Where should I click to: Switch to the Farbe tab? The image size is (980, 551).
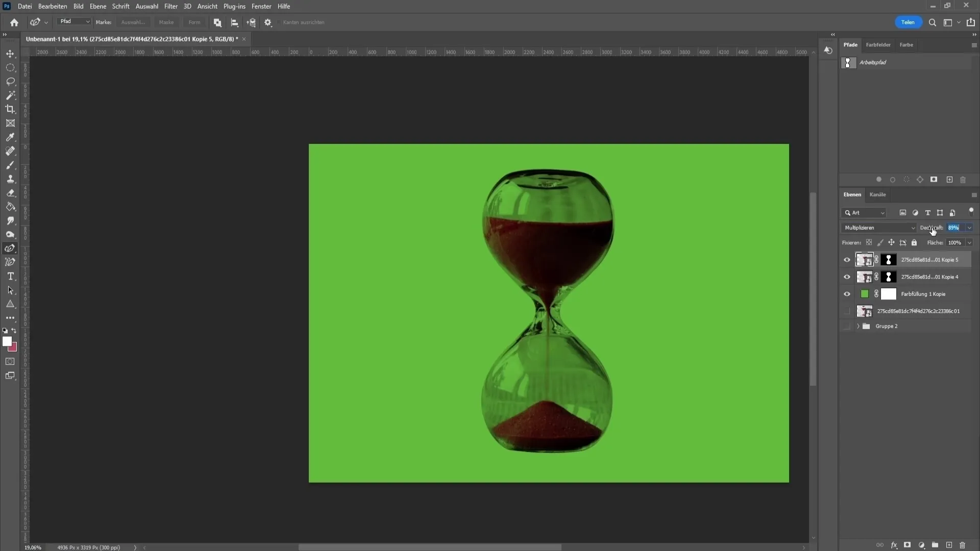pyautogui.click(x=906, y=45)
